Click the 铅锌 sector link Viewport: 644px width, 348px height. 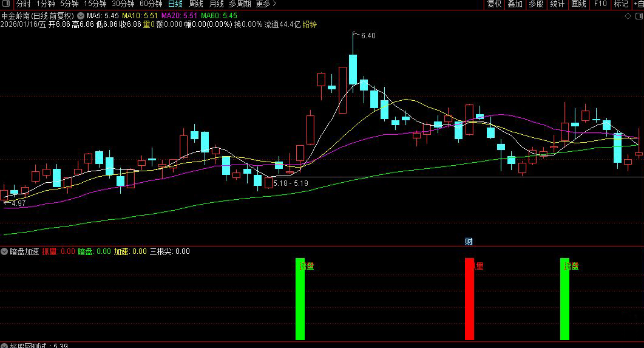click(310, 25)
